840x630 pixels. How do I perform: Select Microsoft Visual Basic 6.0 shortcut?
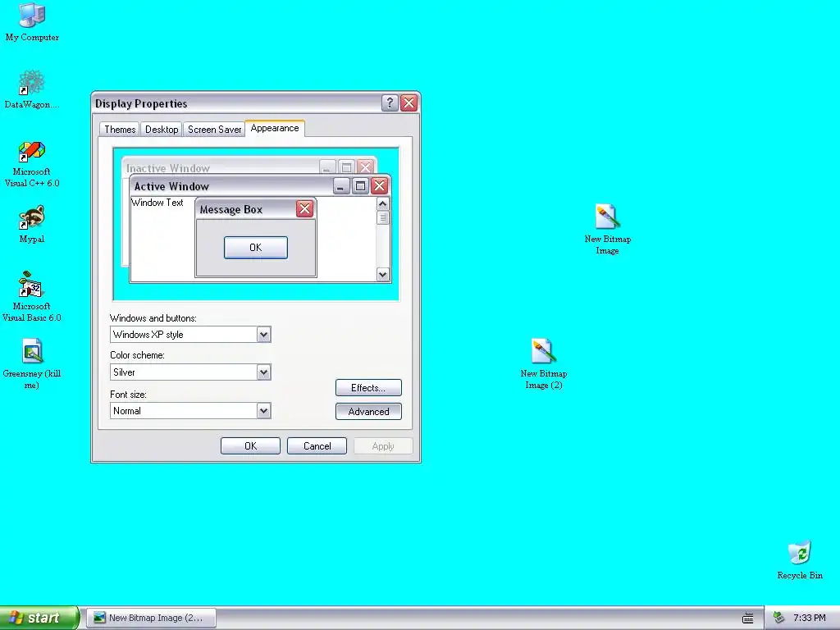[32, 296]
